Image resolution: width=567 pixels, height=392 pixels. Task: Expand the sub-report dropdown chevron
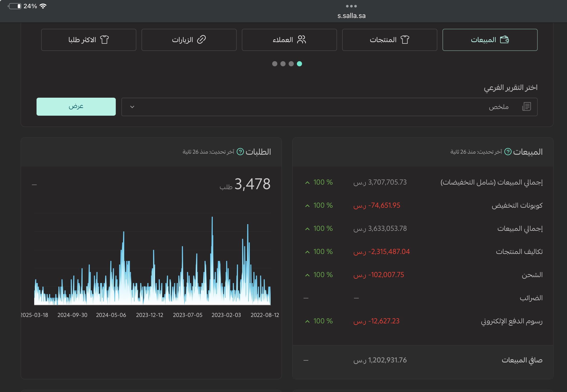pos(132,107)
